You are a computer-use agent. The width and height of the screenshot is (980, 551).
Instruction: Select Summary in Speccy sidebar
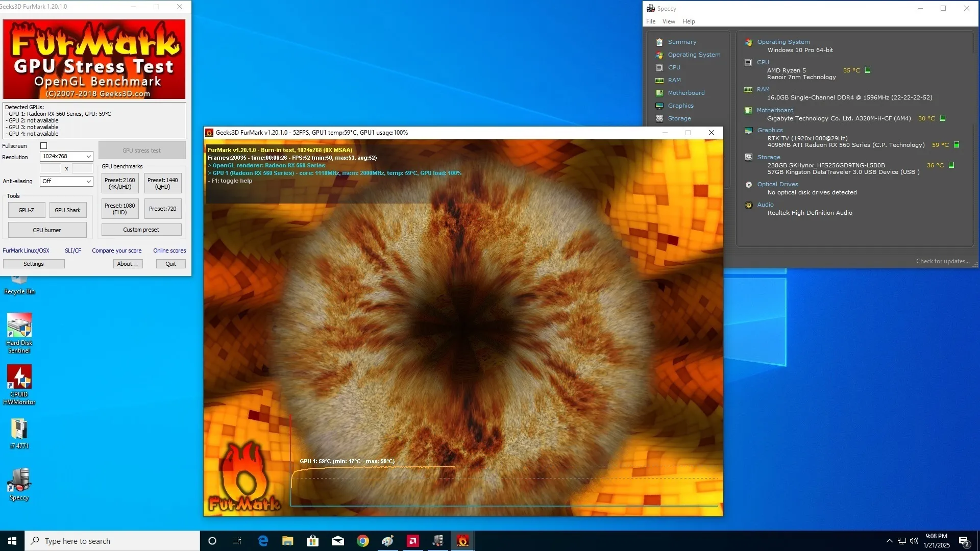(682, 42)
